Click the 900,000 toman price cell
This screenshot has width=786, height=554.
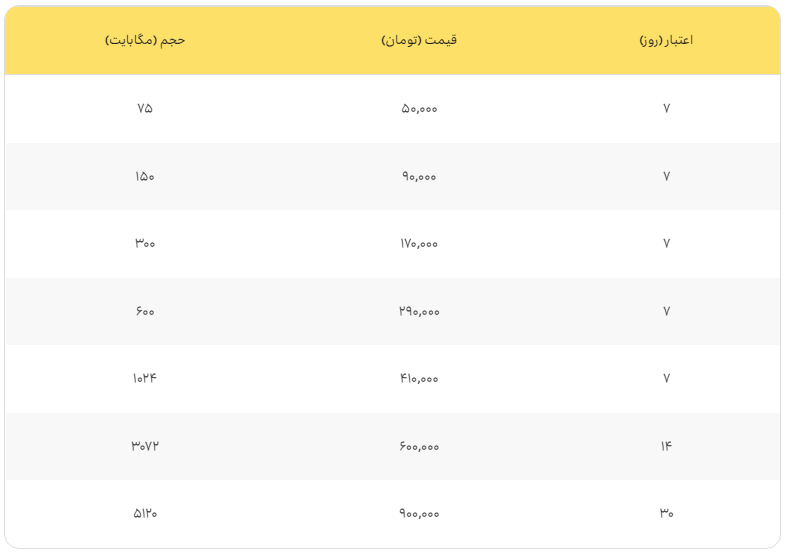click(x=419, y=513)
